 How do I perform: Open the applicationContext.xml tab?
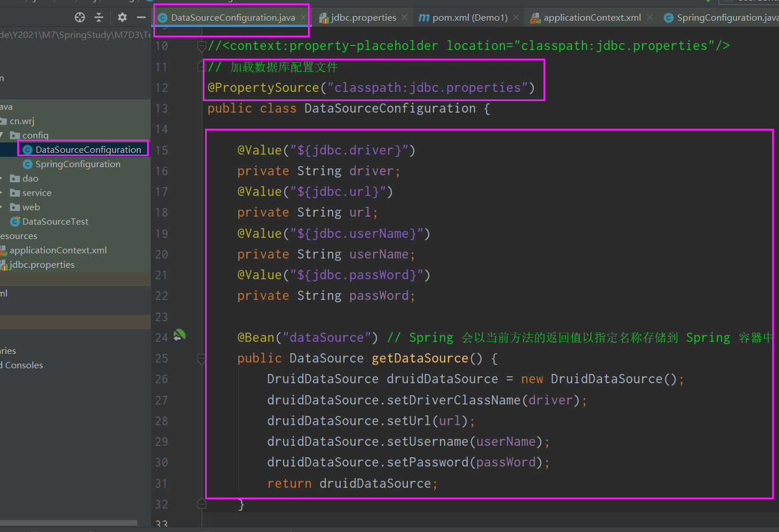pyautogui.click(x=592, y=18)
